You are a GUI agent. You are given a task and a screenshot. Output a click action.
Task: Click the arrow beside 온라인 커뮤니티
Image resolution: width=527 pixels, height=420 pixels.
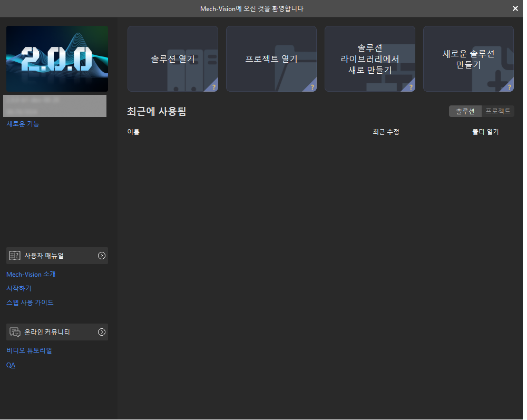click(102, 332)
